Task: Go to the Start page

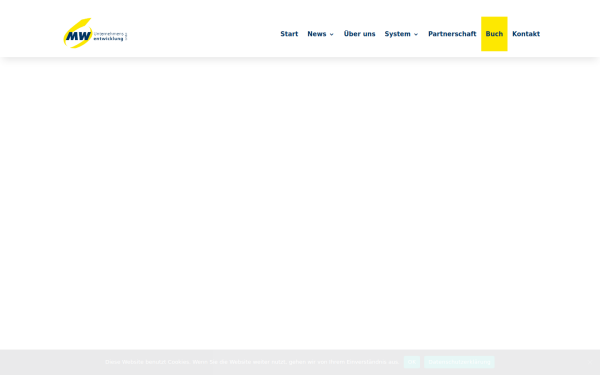Action: coord(289,34)
